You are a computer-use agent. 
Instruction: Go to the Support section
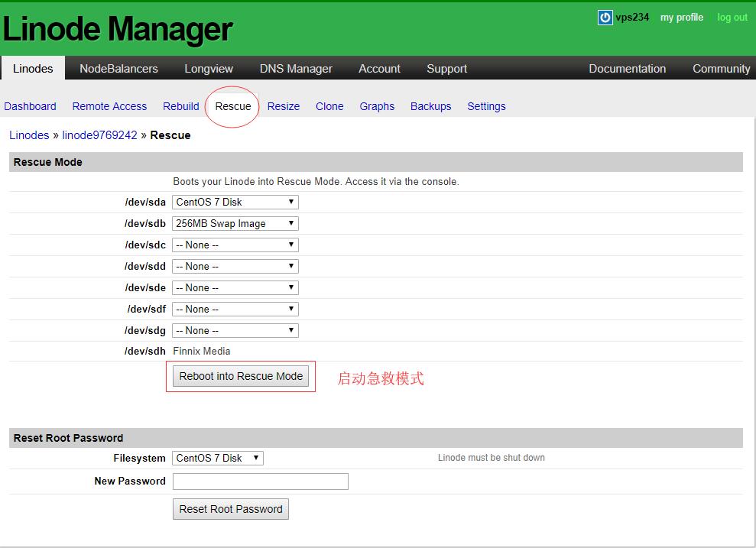pyautogui.click(x=446, y=68)
